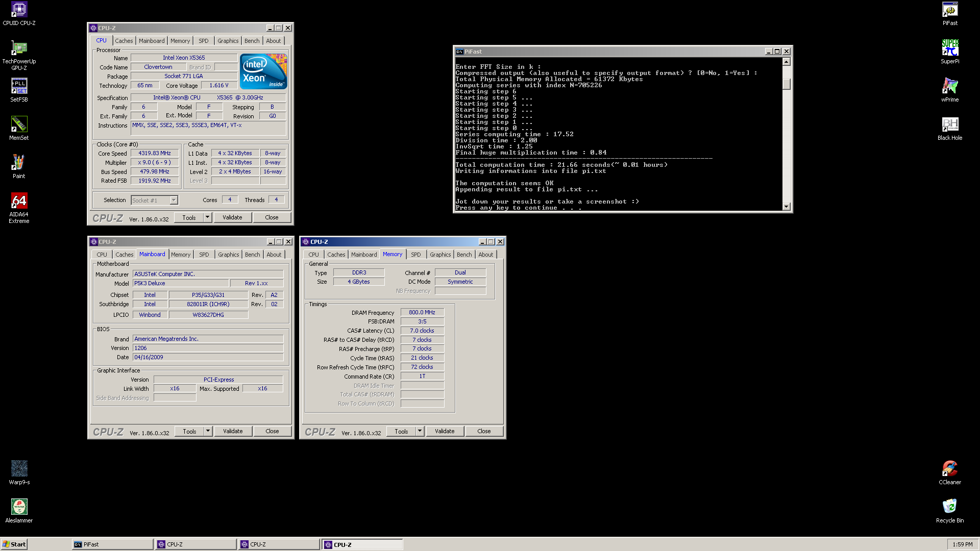Click Validate in Memory CPU-Z window
980x551 pixels.
445,431
